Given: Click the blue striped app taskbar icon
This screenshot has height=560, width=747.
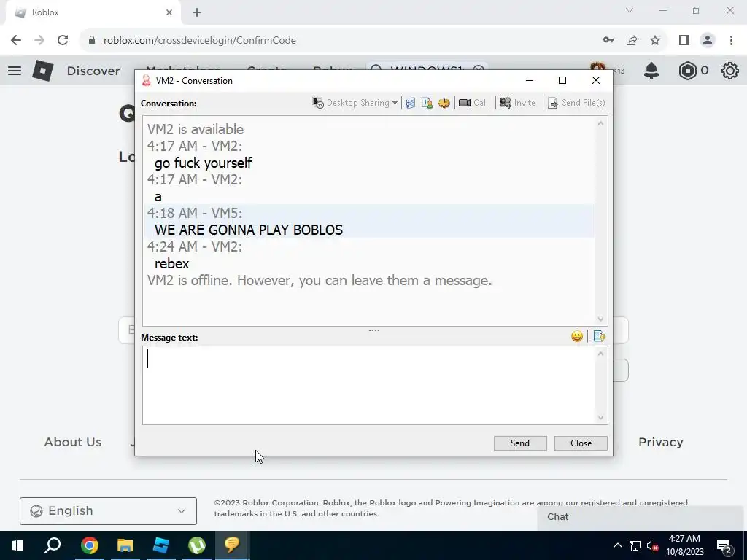Looking at the screenshot, I should [160, 545].
